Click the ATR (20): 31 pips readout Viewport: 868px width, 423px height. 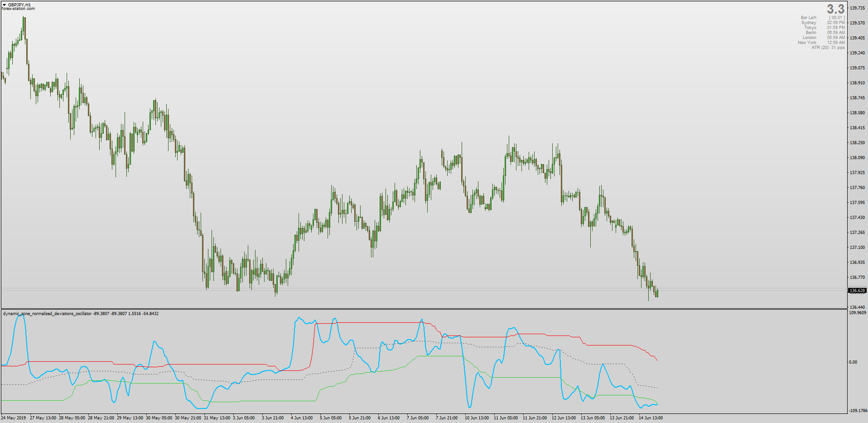tap(828, 48)
